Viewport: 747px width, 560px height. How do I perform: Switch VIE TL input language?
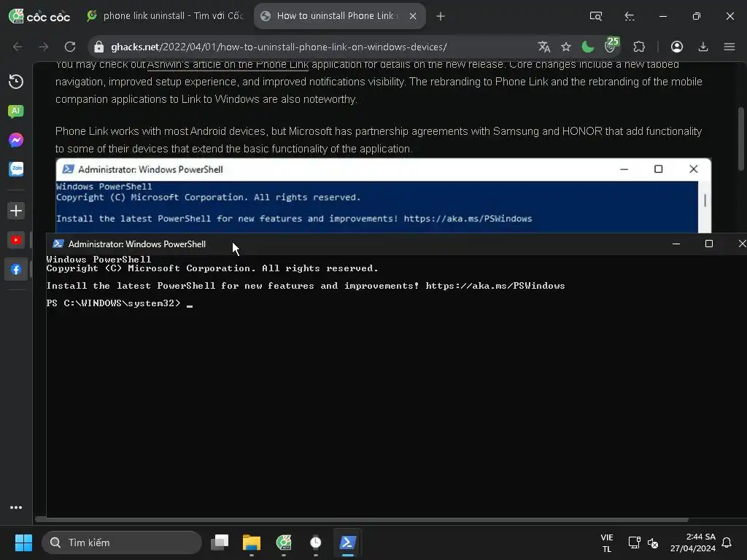(607, 542)
